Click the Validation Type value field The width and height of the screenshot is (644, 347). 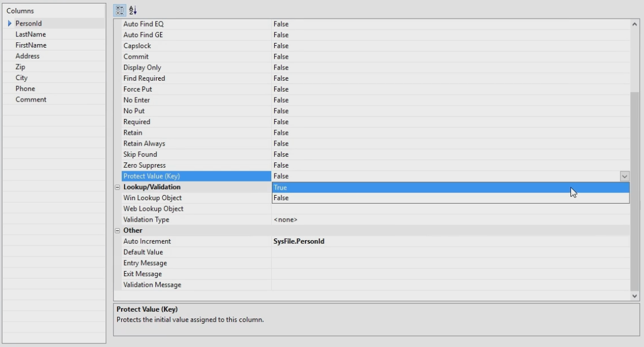(450, 220)
